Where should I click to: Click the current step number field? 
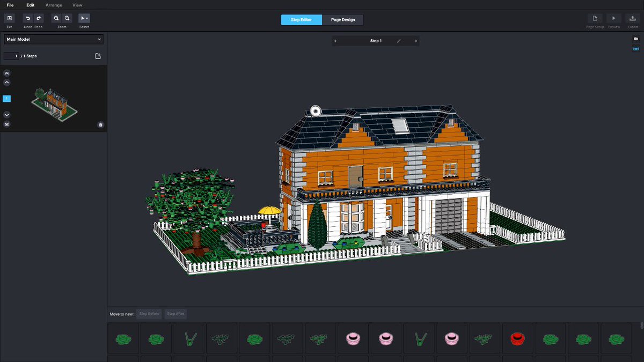(x=11, y=56)
